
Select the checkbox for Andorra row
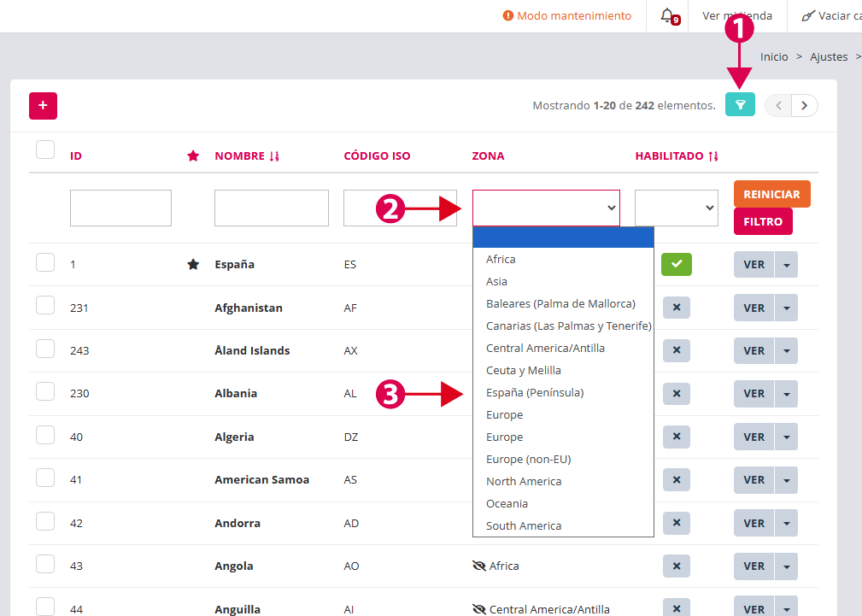coord(45,521)
